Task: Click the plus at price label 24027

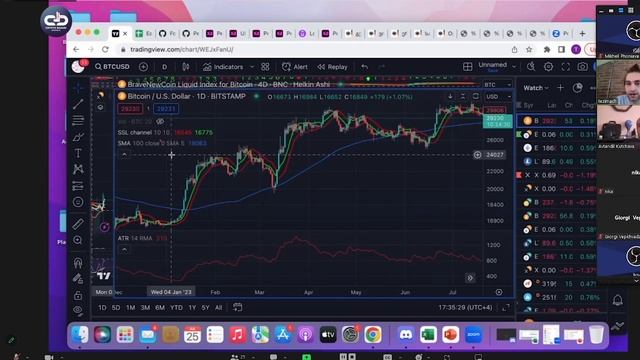Action: click(478, 155)
